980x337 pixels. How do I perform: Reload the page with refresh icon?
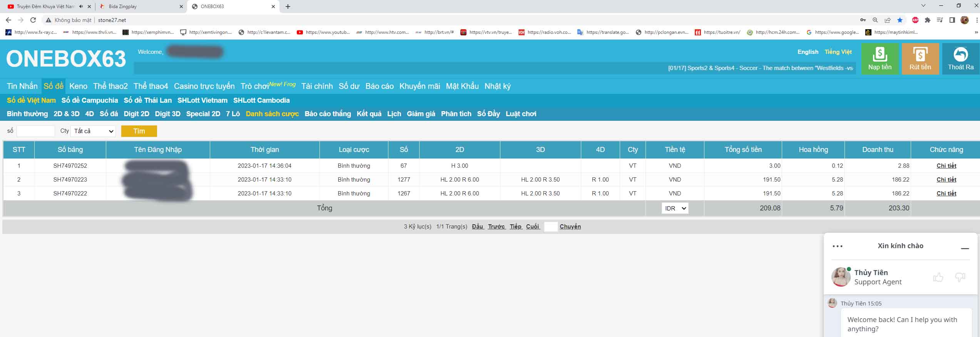pyautogui.click(x=33, y=20)
